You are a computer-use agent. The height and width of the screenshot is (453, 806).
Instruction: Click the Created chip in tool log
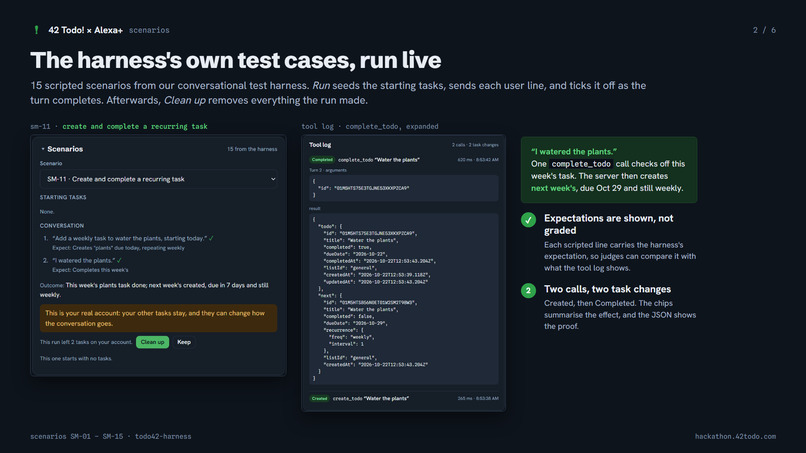319,398
